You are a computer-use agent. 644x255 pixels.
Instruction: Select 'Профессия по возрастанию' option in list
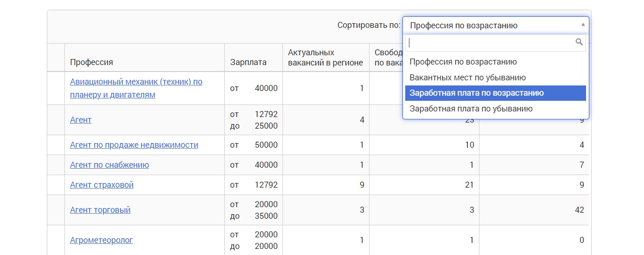pyautogui.click(x=495, y=62)
